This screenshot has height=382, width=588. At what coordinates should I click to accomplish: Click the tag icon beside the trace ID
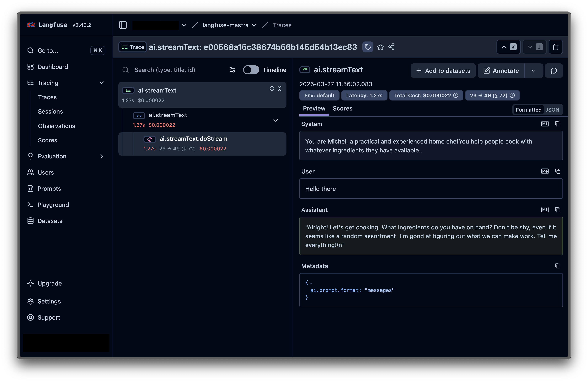coord(368,47)
